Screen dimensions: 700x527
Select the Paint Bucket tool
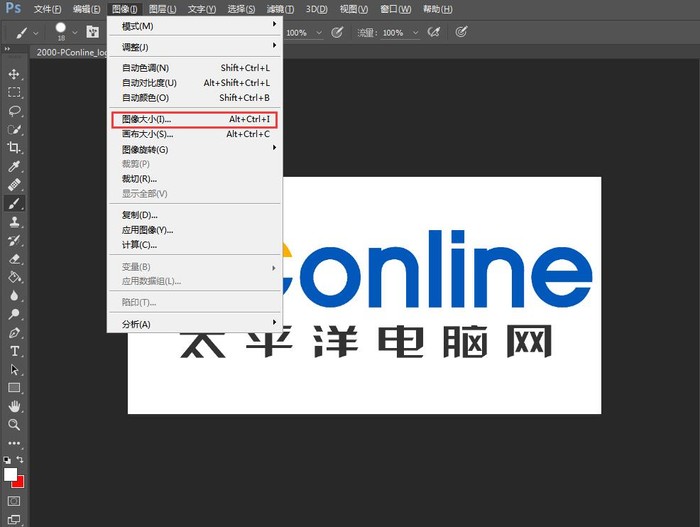[x=14, y=277]
